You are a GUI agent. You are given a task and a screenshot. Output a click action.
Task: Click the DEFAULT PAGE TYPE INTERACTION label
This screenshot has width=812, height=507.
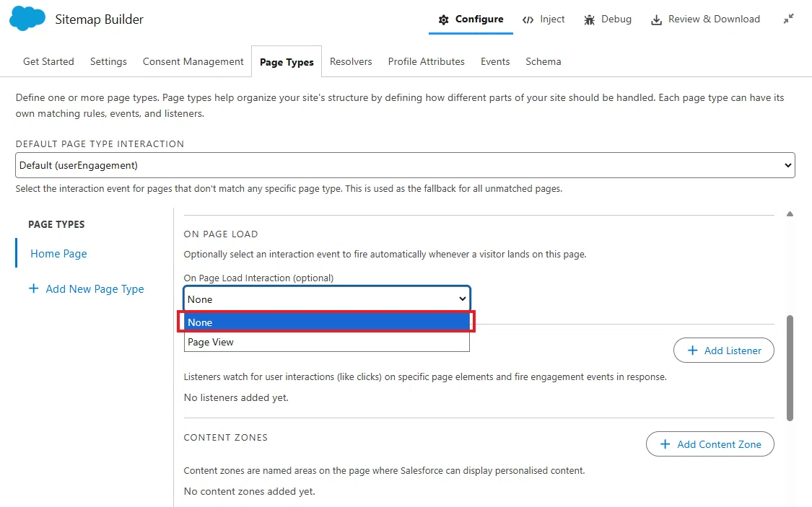[100, 144]
